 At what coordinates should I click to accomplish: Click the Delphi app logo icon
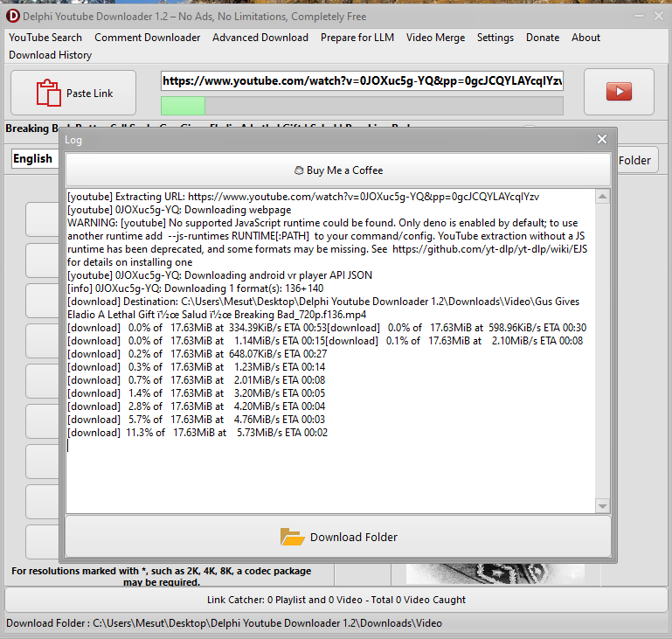[13, 17]
